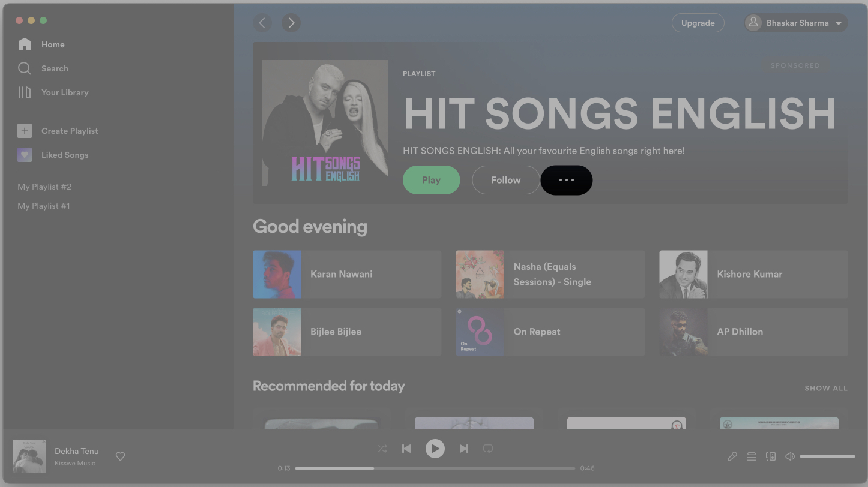Open My Playlist #2
The height and width of the screenshot is (487, 868).
pyautogui.click(x=44, y=186)
